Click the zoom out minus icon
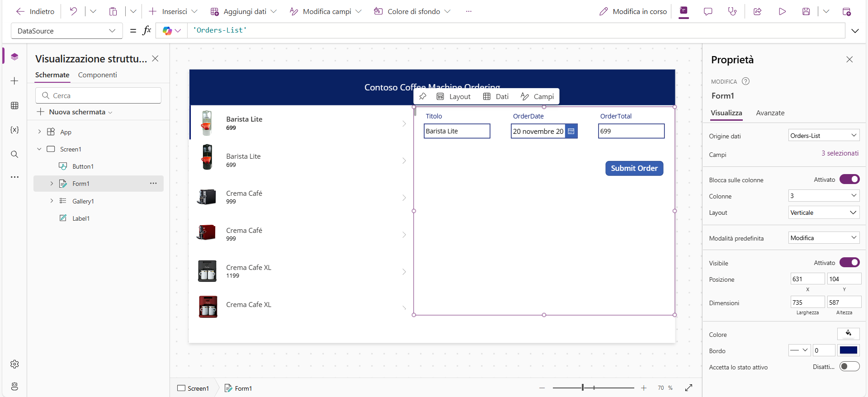Viewport: 868px width, 397px height. pyautogui.click(x=542, y=388)
